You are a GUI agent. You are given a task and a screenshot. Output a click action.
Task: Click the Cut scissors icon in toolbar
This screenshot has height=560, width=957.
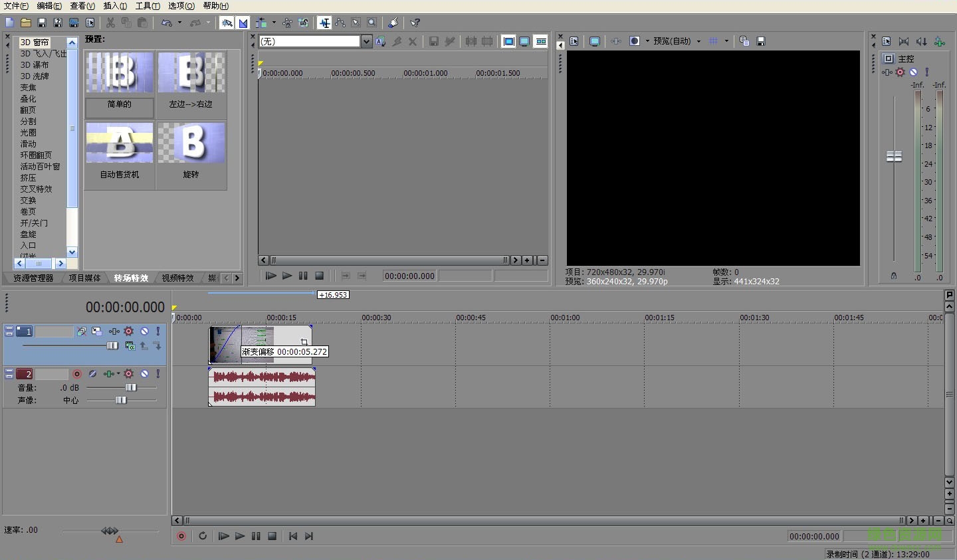[x=110, y=23]
